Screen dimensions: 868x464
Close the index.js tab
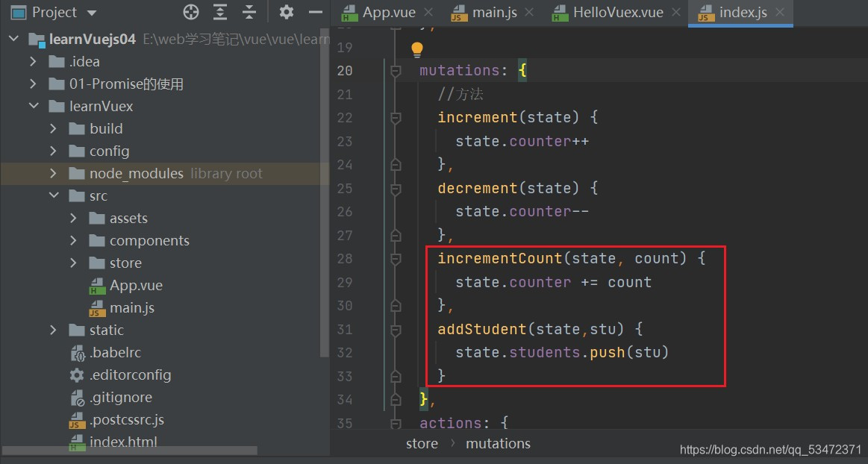click(779, 12)
